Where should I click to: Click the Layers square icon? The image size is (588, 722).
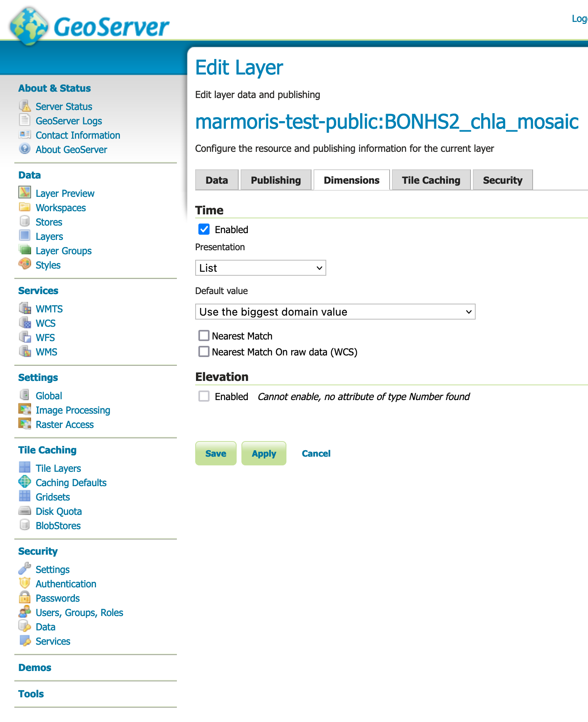tap(25, 236)
